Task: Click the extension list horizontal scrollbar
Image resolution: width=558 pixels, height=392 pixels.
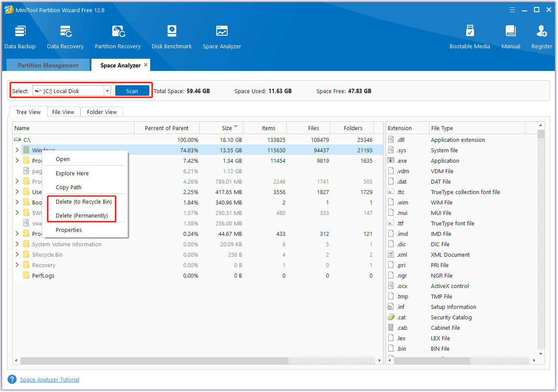Action: coord(432,361)
